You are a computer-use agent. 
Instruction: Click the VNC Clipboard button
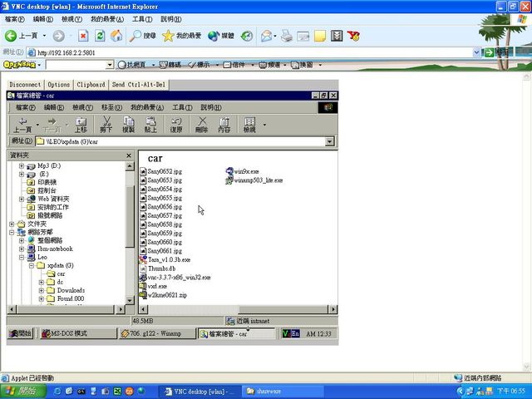(x=91, y=85)
